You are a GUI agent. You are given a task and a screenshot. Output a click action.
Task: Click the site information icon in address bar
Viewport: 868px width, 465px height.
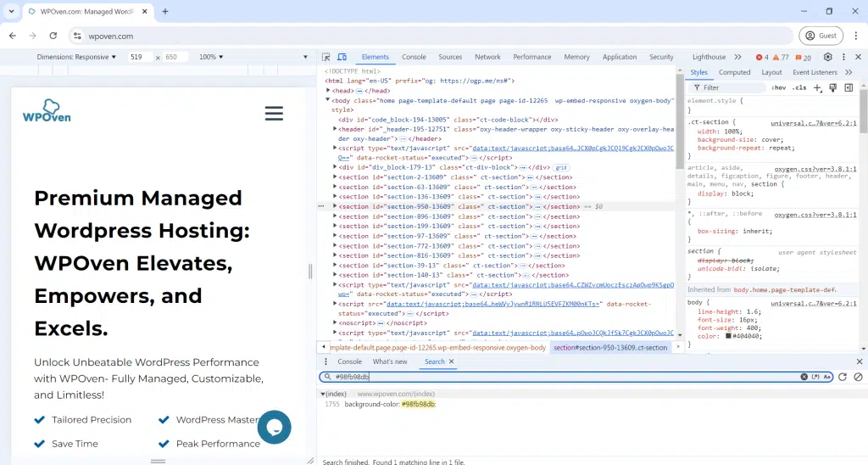click(x=77, y=36)
